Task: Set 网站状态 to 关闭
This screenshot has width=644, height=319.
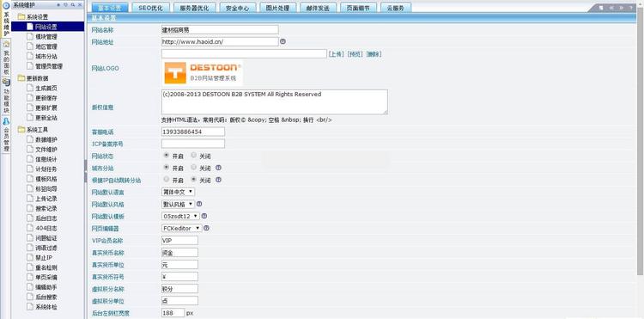Action: click(x=193, y=156)
